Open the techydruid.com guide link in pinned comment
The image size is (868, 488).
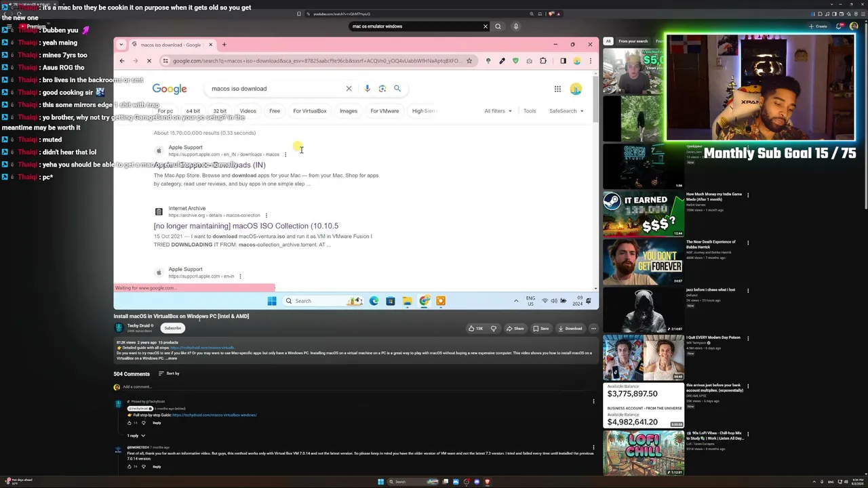pyautogui.click(x=214, y=415)
